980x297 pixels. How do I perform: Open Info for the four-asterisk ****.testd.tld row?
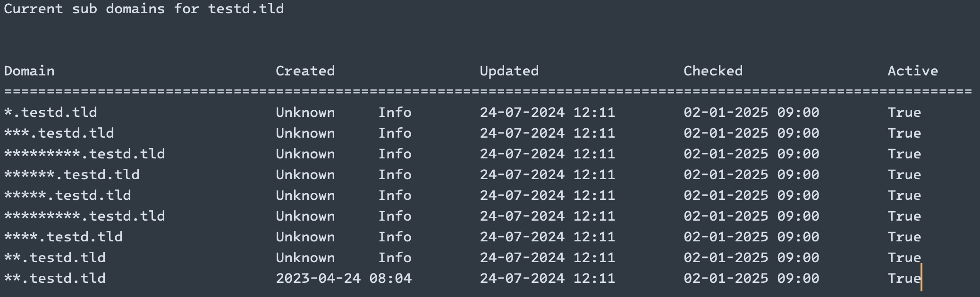395,237
